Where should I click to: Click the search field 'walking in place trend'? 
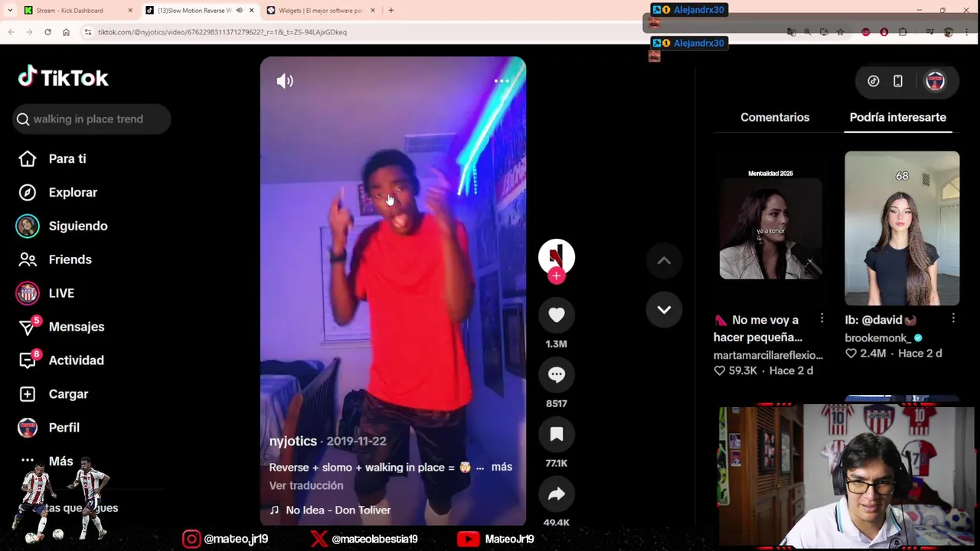click(x=92, y=119)
